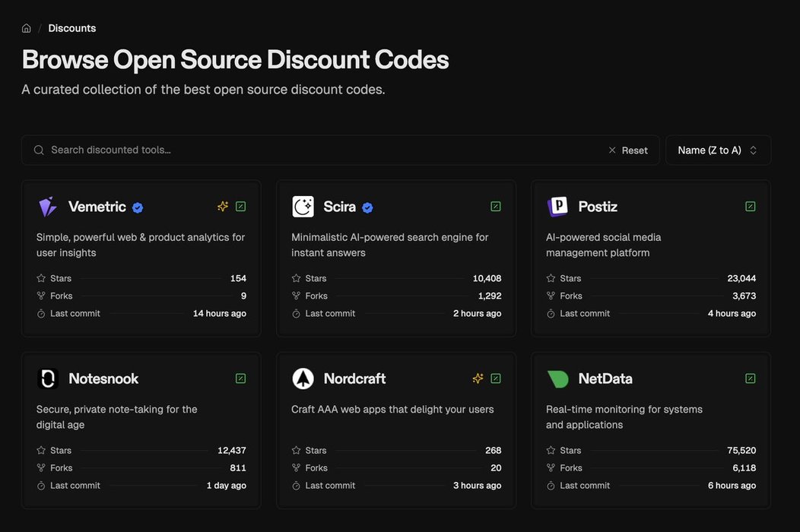Click Scira's description about AI-powered search engine
Screen dimensions: 800x532
390,245
